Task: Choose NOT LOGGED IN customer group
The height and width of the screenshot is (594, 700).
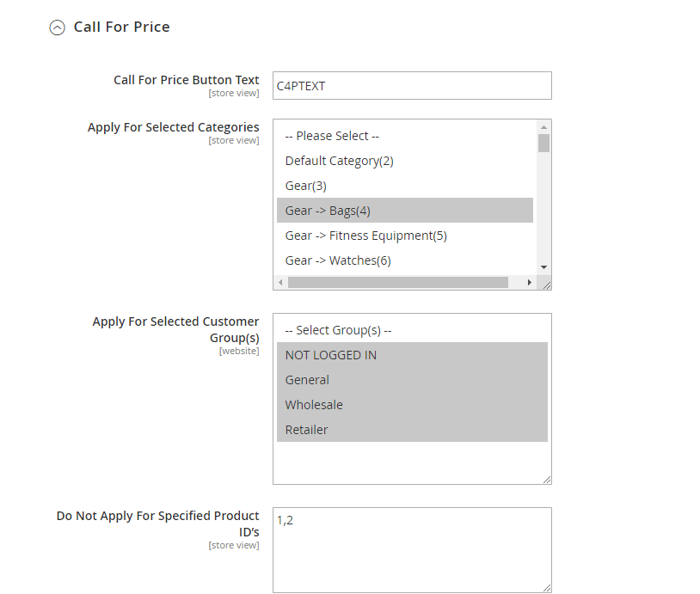Action: [x=412, y=355]
